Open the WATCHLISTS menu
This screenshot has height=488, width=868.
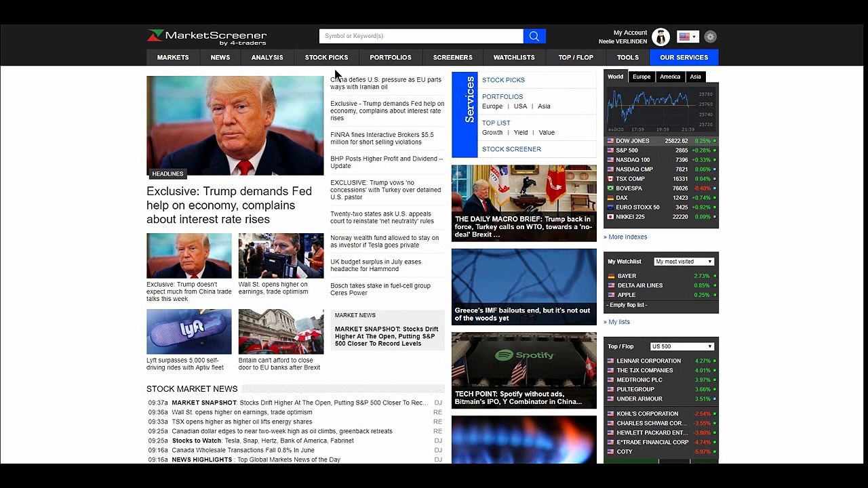tap(514, 58)
